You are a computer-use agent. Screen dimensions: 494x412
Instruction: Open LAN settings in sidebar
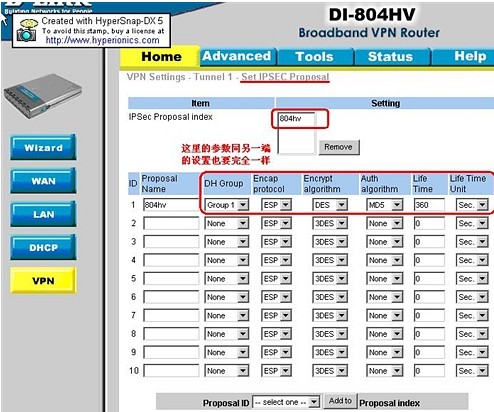pos(43,214)
